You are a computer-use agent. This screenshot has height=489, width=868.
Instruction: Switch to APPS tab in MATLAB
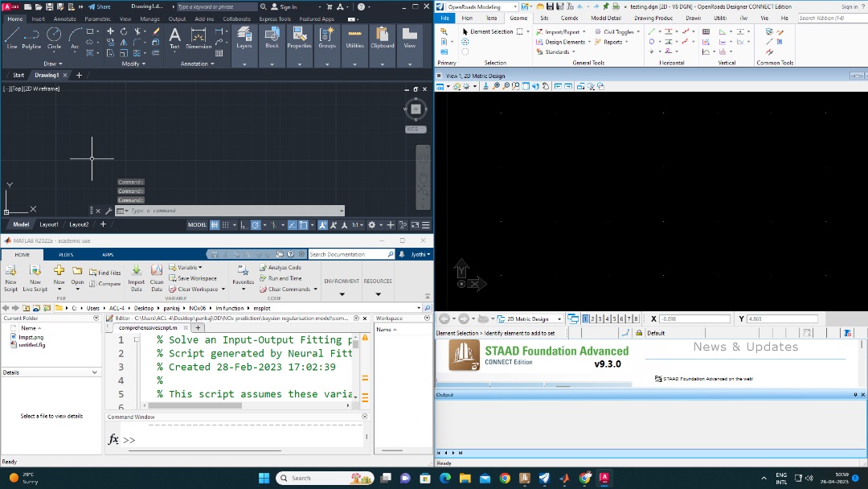pos(108,255)
